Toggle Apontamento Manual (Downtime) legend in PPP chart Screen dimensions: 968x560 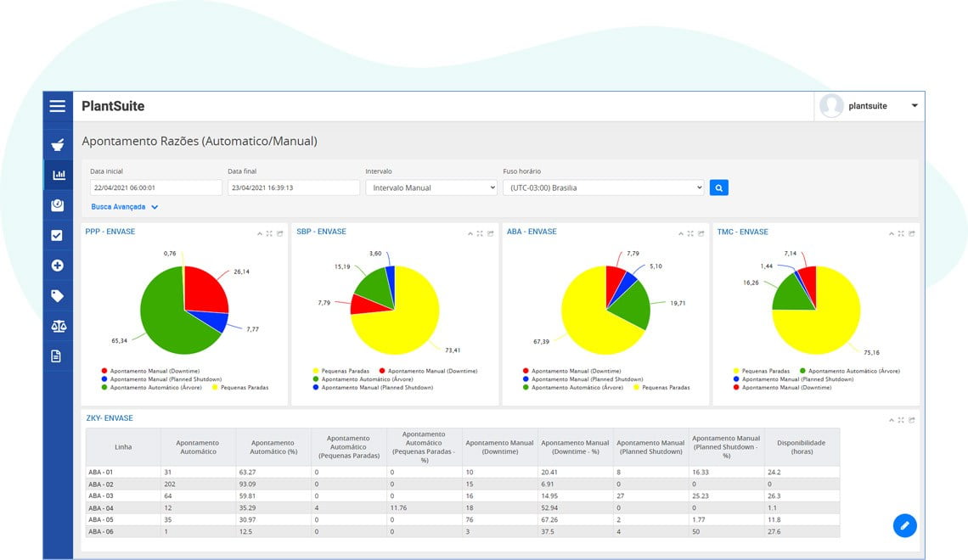click(150, 372)
